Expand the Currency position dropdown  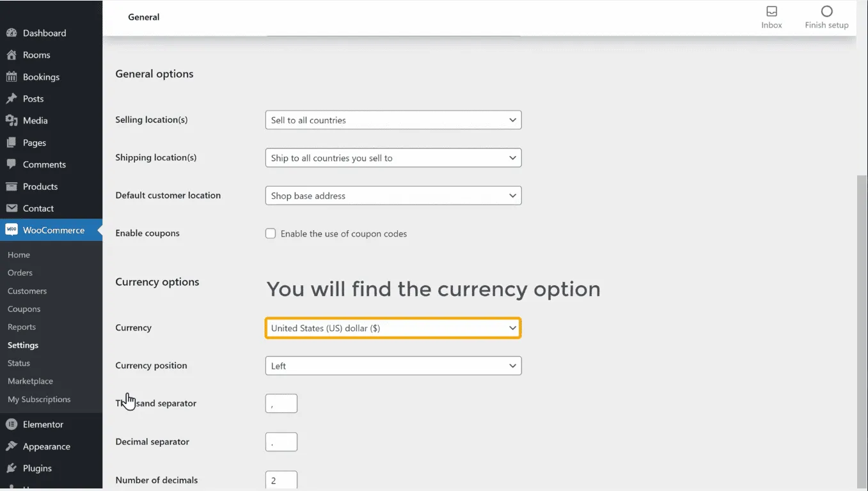(x=393, y=366)
